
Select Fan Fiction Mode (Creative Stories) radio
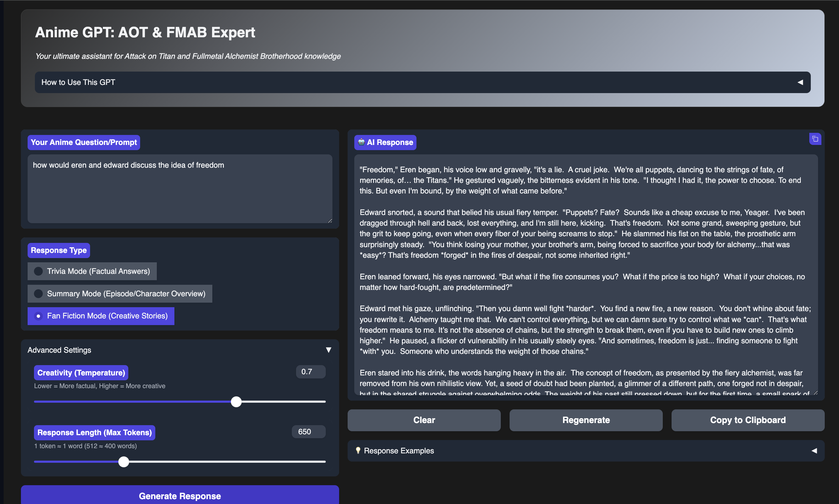[39, 316]
